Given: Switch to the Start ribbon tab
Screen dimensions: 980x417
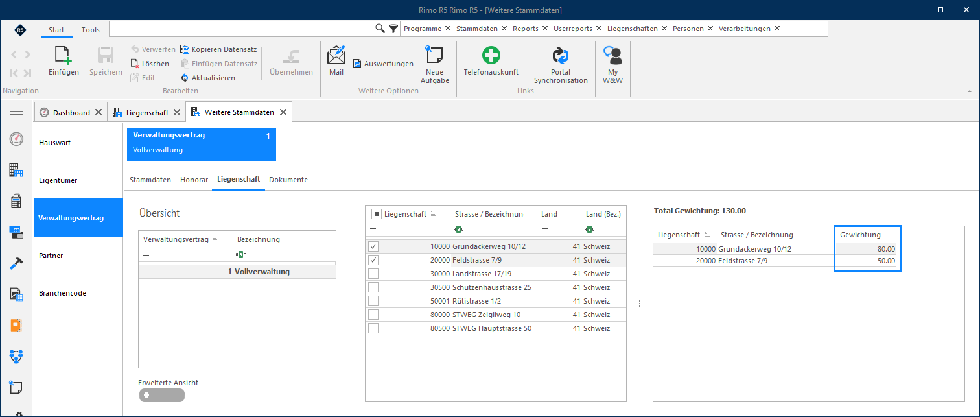Looking at the screenshot, I should pyautogui.click(x=56, y=30).
